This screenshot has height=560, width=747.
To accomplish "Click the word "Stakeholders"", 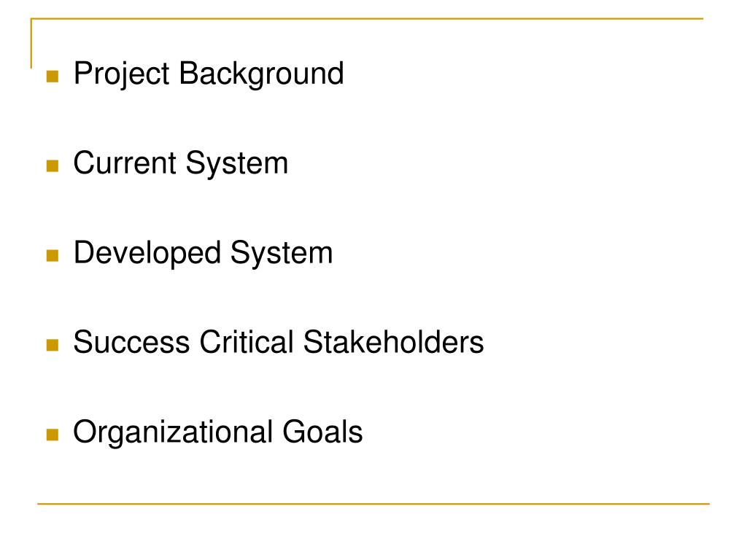I will click(393, 342).
